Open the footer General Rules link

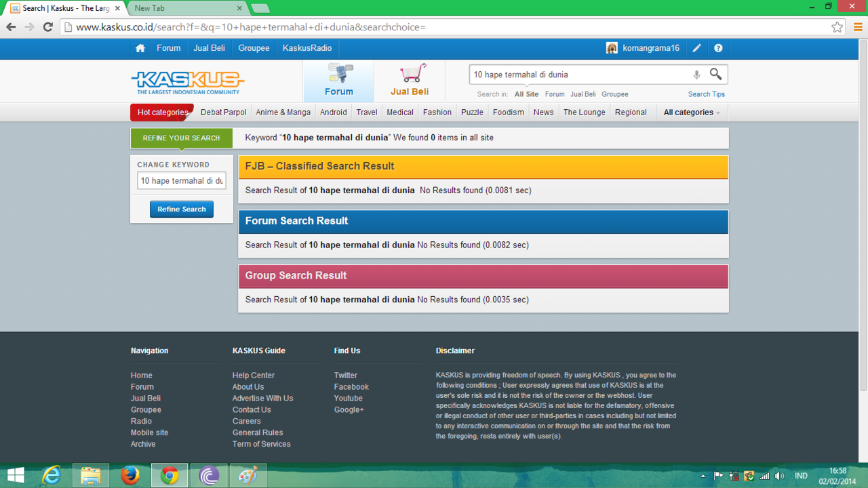click(257, 432)
